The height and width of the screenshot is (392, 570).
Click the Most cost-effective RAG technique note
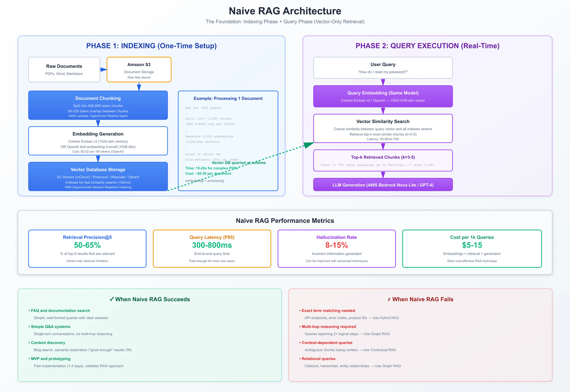coord(472,261)
